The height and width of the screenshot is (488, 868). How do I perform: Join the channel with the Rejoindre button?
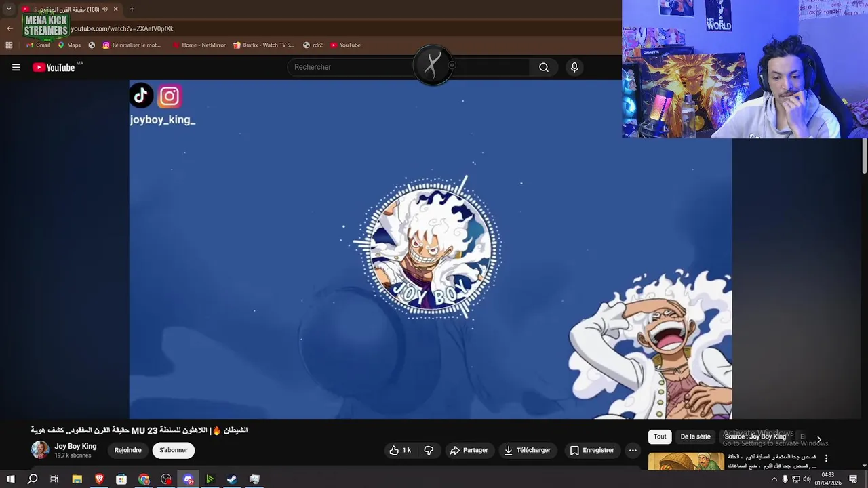click(128, 450)
